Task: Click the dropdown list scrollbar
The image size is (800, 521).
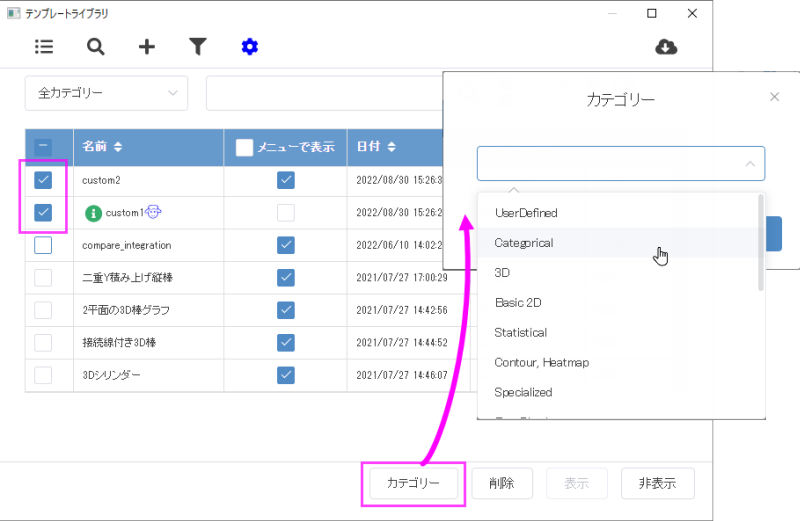Action: pos(761,243)
